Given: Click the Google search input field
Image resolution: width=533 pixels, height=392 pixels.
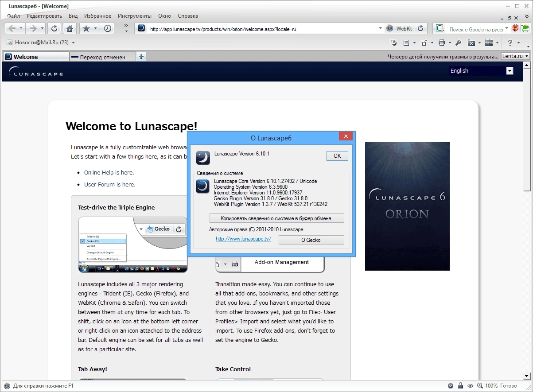Looking at the screenshot, I should tap(476, 29).
